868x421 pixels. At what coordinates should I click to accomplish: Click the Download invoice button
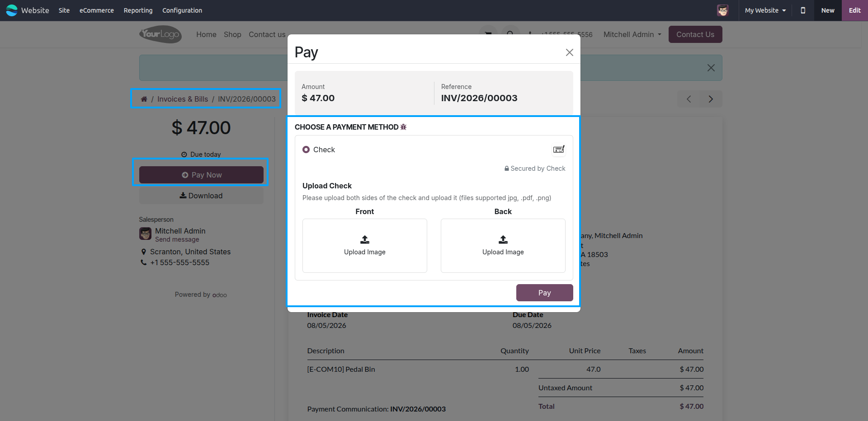click(201, 196)
